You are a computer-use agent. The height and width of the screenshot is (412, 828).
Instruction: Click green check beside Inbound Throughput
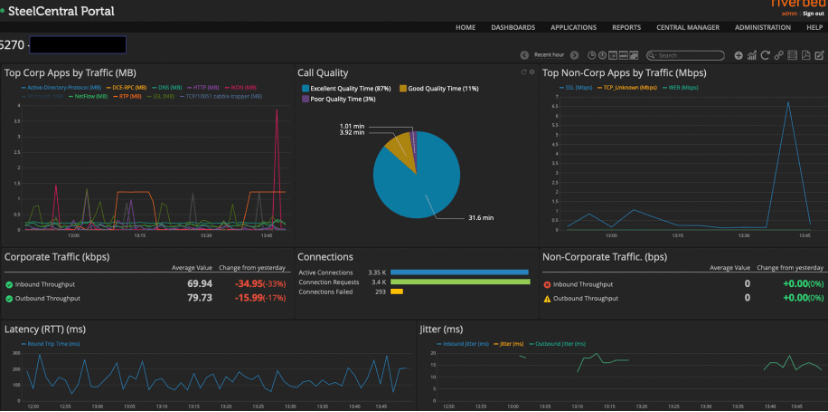[9, 285]
